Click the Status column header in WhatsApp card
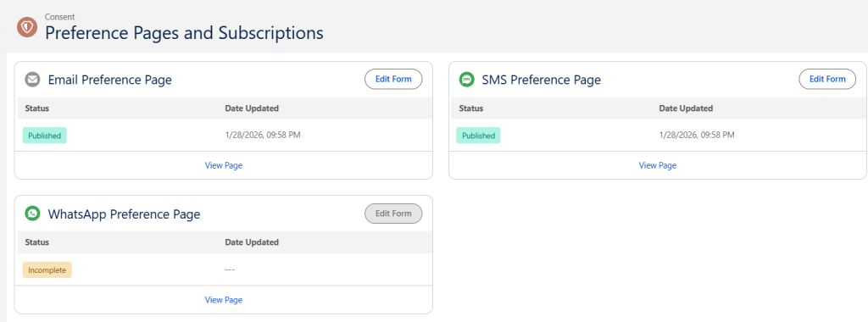This screenshot has width=868, height=322. (x=37, y=242)
